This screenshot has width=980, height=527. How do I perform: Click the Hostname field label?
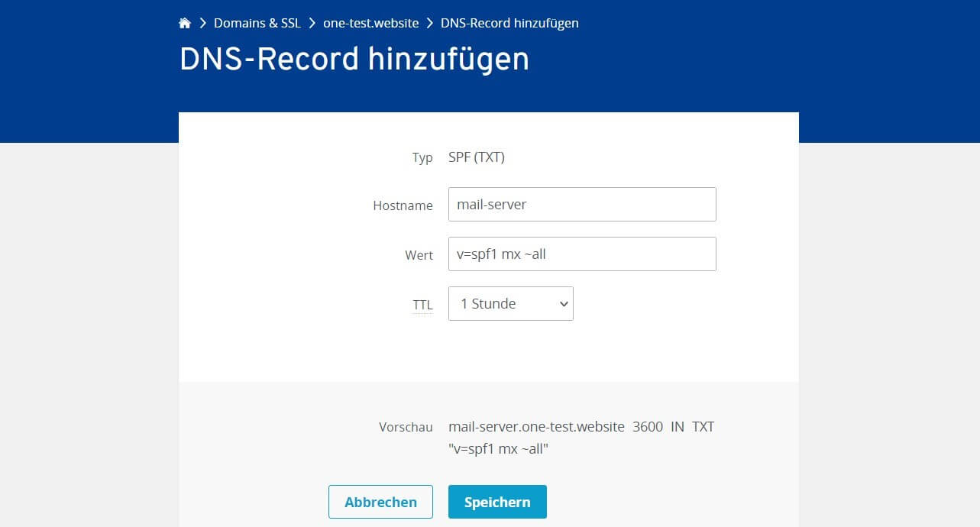(x=403, y=205)
